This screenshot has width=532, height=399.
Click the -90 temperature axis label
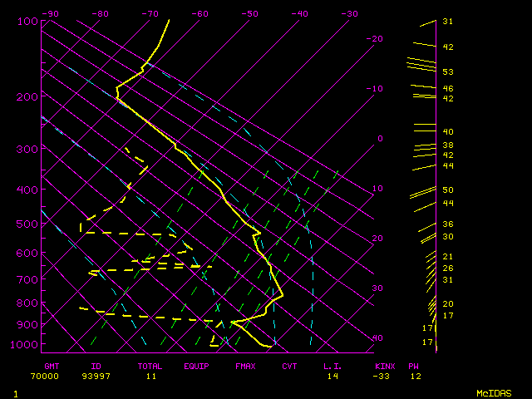[50, 13]
